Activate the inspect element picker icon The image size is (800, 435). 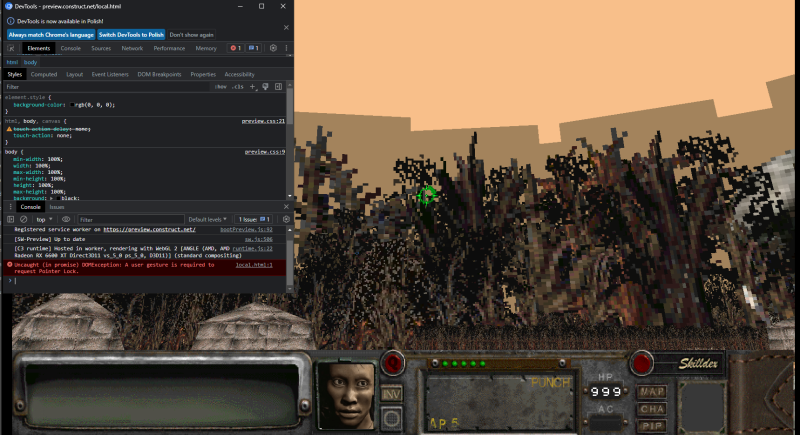(11, 48)
